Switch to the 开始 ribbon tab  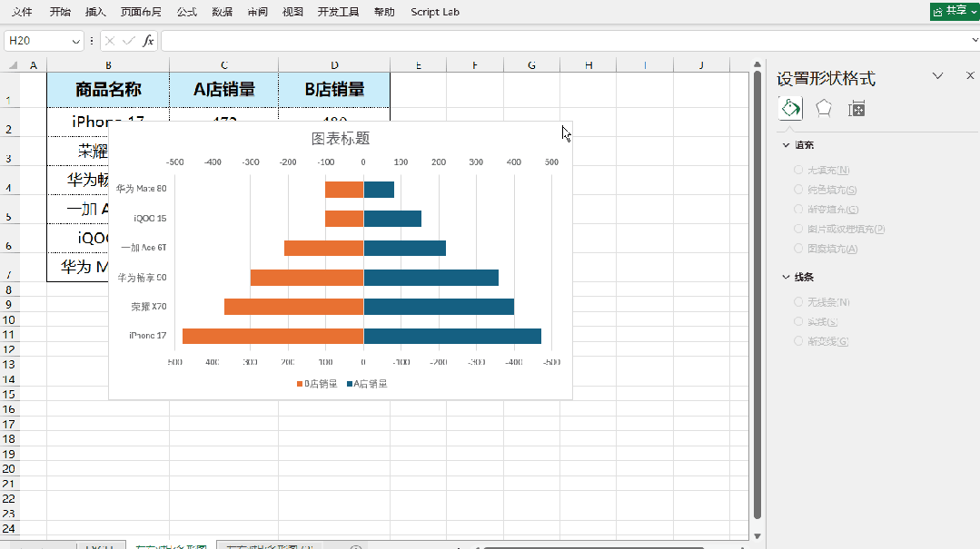pyautogui.click(x=60, y=12)
